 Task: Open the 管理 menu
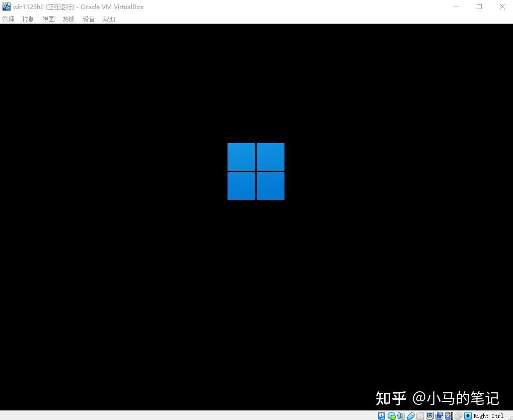(8, 19)
